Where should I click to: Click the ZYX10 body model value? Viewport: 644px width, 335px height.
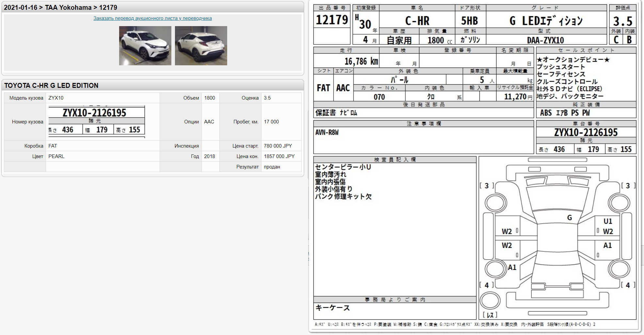tap(56, 98)
